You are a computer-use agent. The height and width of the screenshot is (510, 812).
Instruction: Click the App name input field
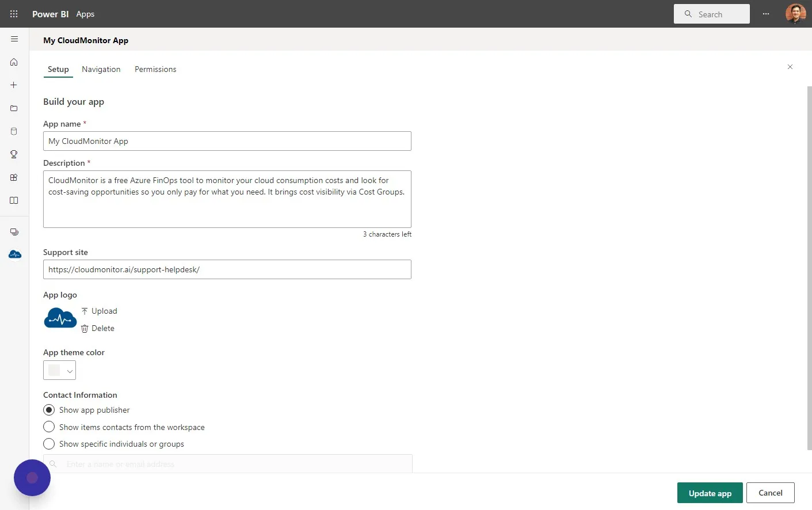[x=227, y=141]
